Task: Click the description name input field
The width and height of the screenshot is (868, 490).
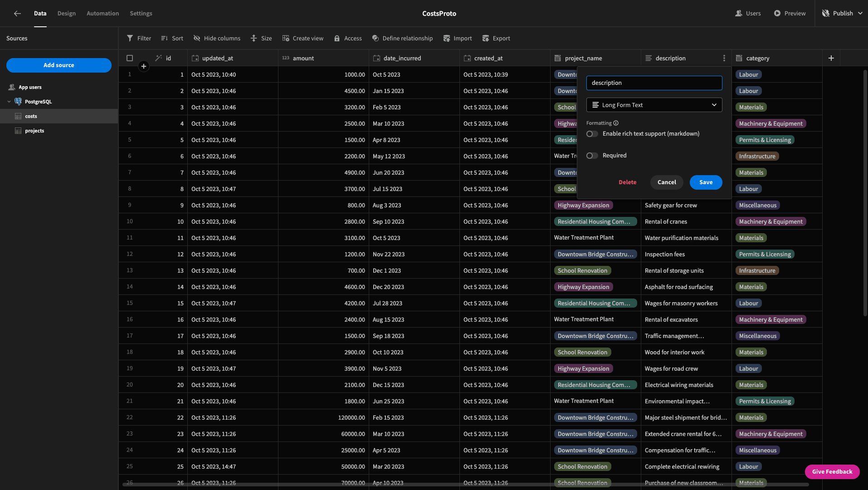Action: click(x=654, y=83)
